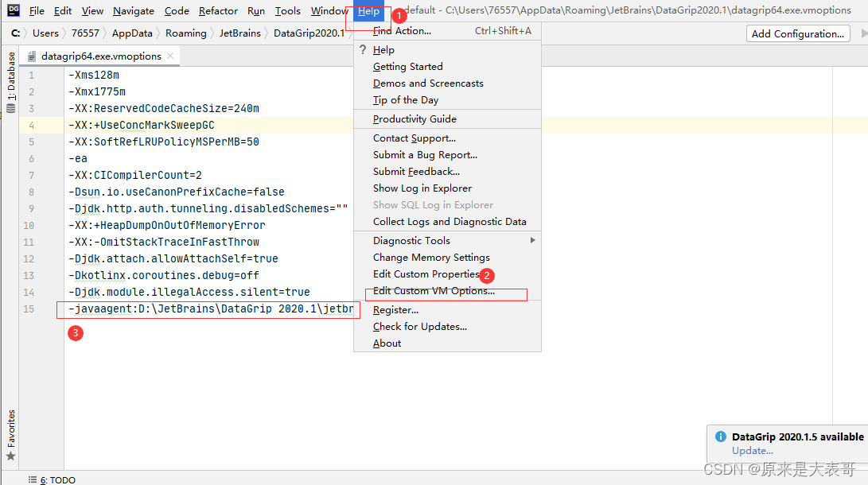
Task: Open the Database tool window sidebar tab
Action: (x=11, y=83)
